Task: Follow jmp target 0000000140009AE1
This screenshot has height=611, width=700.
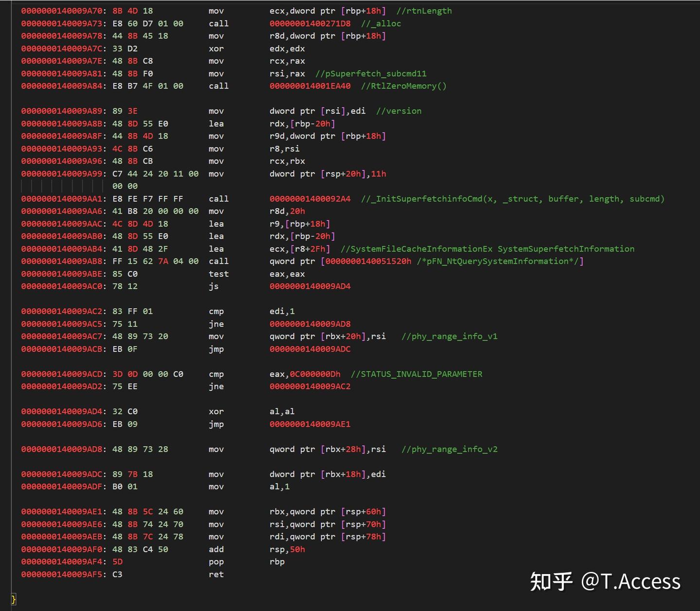Action: pyautogui.click(x=310, y=424)
